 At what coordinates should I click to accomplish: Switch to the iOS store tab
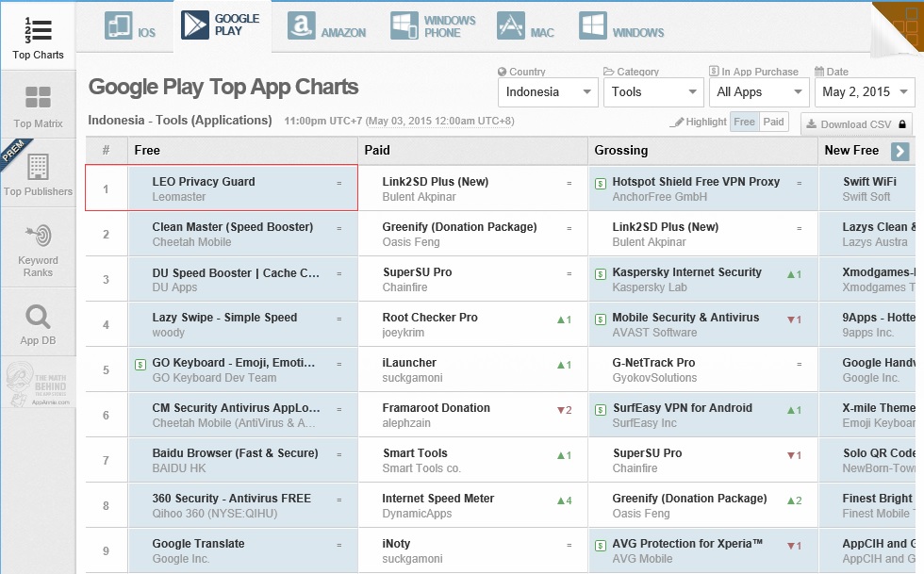click(x=130, y=26)
